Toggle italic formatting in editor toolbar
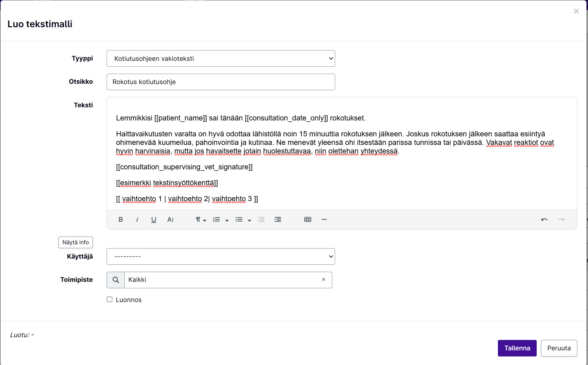Viewport: 588px width, 365px height. 137,219
